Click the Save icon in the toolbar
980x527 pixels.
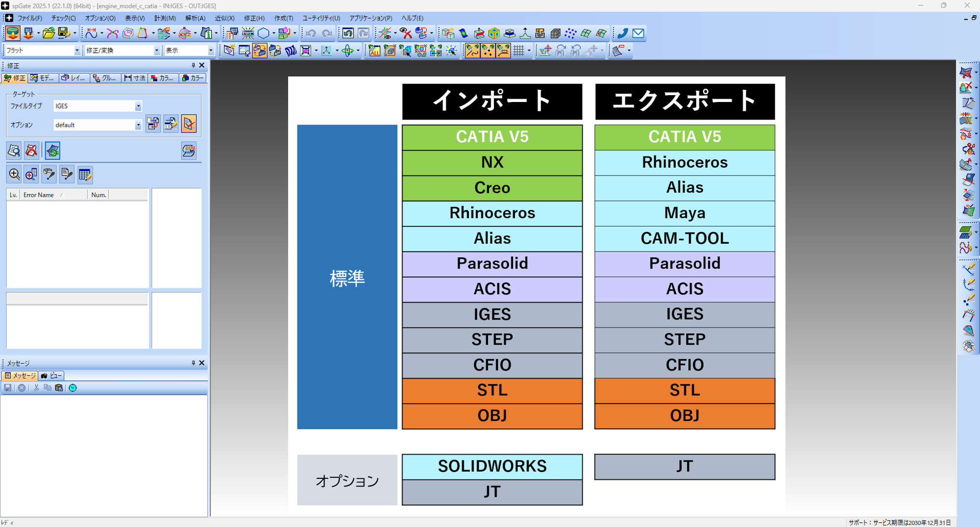(x=64, y=33)
